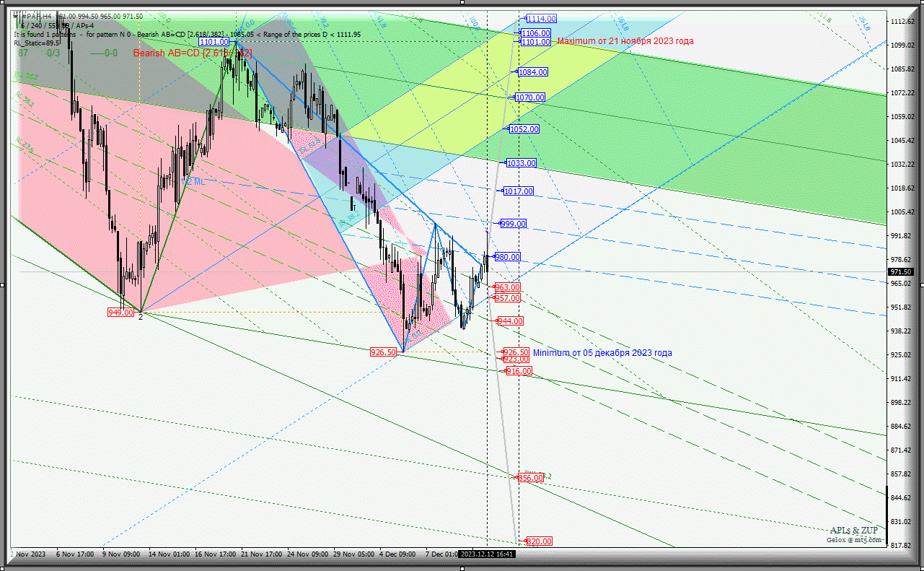The image size is (924, 571).
Task: Click the 'Maximum от 21 ноября 2023 года' label
Action: (x=625, y=41)
